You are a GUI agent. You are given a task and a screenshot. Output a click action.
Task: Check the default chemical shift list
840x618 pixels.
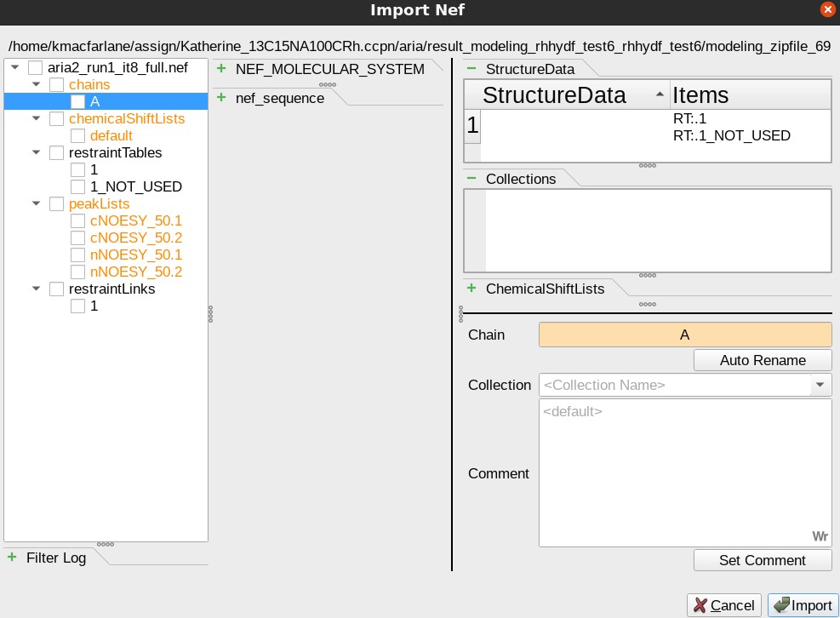[x=78, y=135]
